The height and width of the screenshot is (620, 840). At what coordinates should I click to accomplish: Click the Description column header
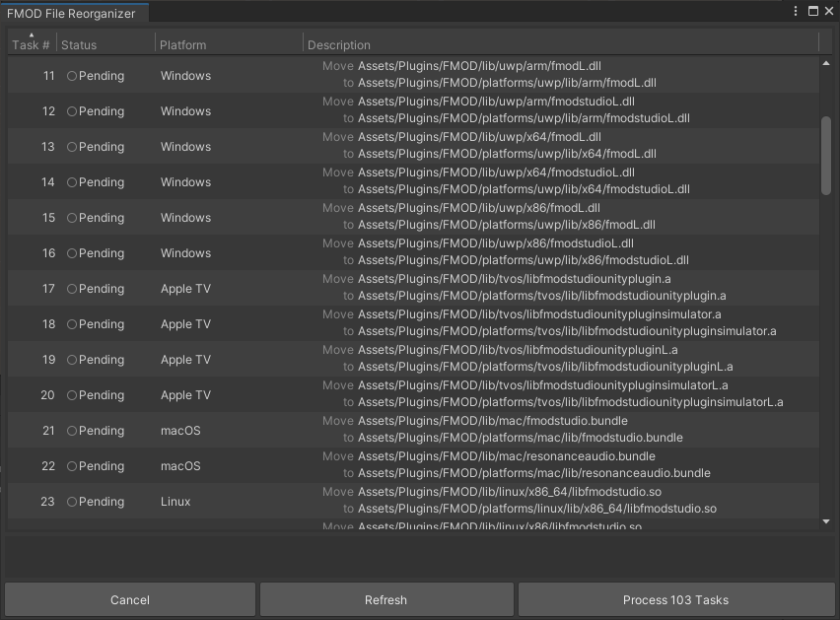pyautogui.click(x=339, y=45)
